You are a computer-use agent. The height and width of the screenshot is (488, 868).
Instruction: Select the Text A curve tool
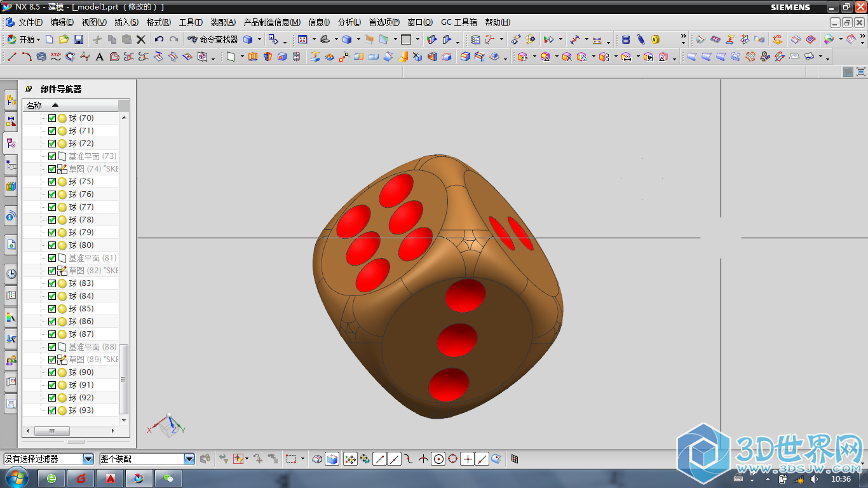click(100, 57)
